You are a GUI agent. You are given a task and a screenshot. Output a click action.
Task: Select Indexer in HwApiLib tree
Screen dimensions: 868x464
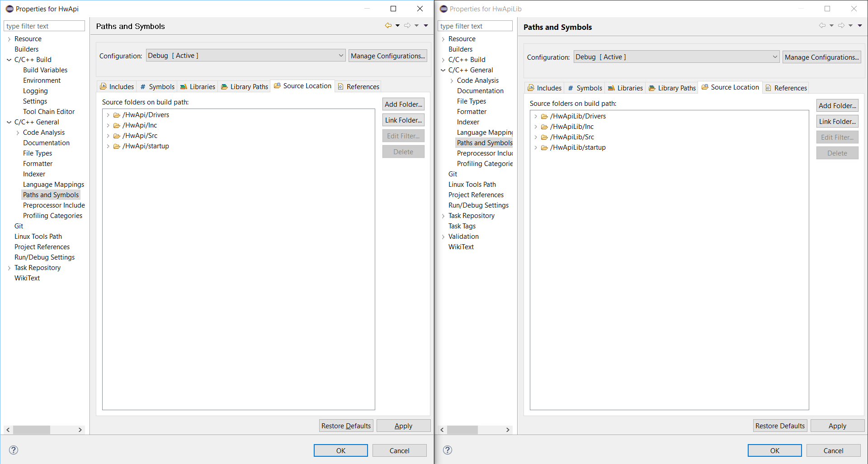click(468, 122)
